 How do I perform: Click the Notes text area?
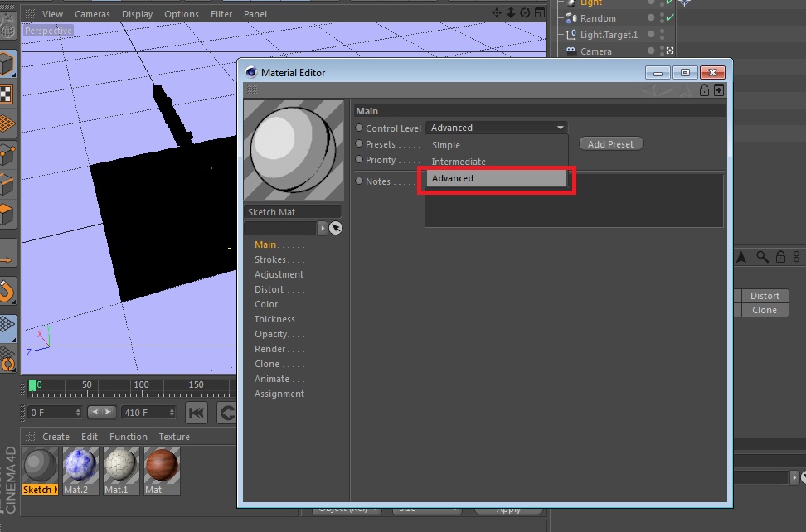(574, 201)
